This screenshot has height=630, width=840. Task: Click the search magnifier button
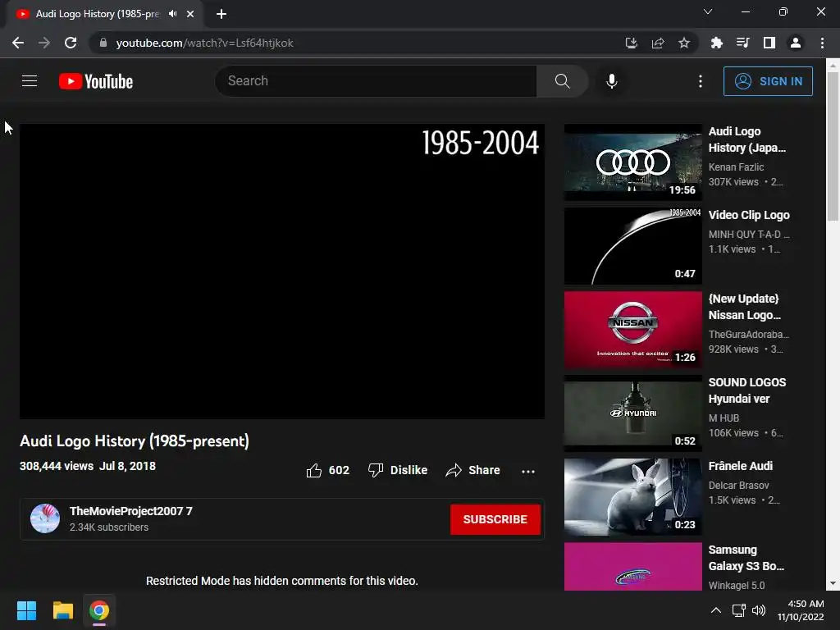(x=562, y=81)
